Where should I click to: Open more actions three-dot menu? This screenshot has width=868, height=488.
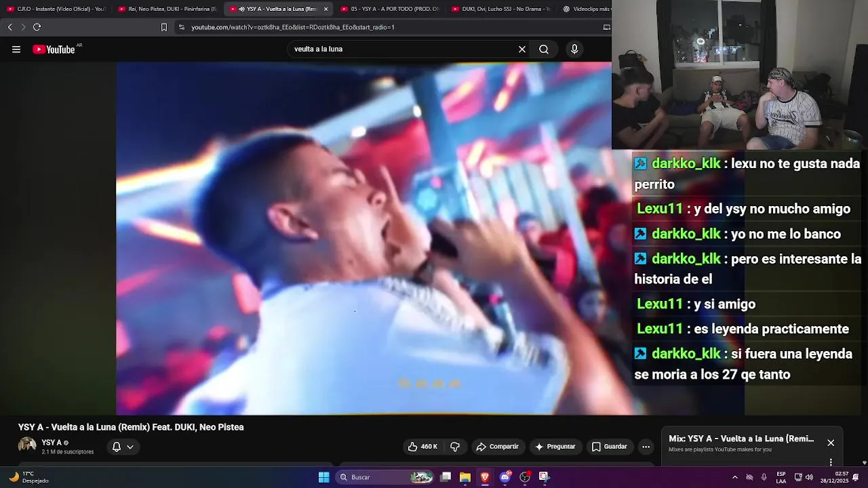coord(646,447)
